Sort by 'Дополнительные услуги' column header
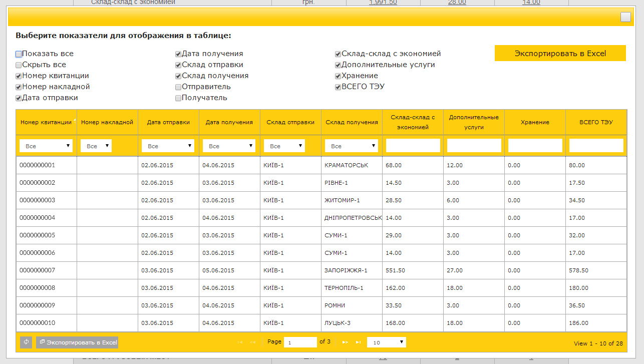644x364 pixels. tap(474, 122)
